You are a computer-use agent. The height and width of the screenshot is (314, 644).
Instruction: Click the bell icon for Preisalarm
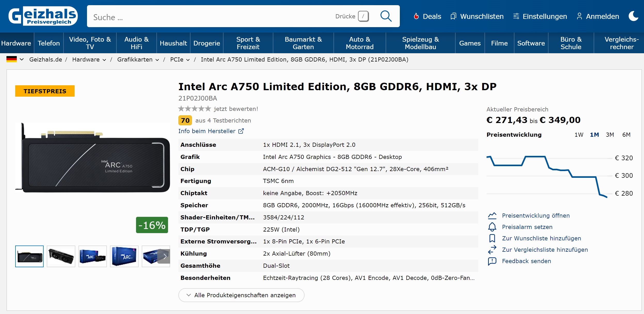[x=492, y=227]
